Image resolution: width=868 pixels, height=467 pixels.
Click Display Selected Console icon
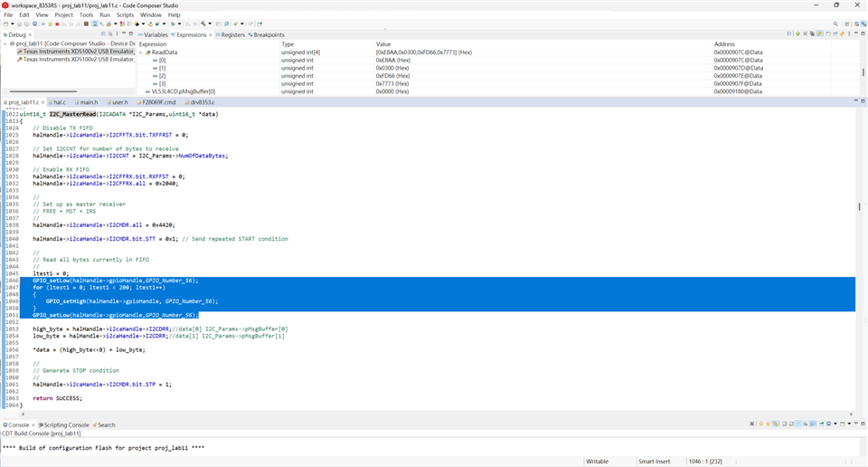(x=829, y=424)
